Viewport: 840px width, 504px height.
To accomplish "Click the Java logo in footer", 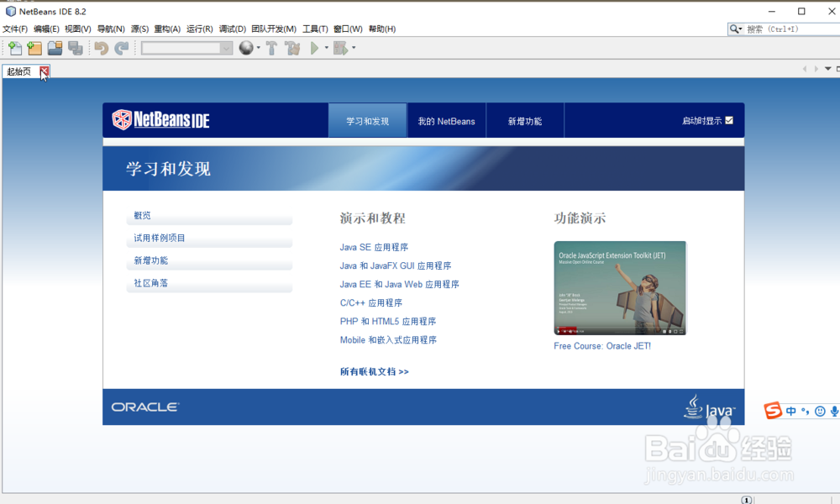I will pyautogui.click(x=710, y=407).
